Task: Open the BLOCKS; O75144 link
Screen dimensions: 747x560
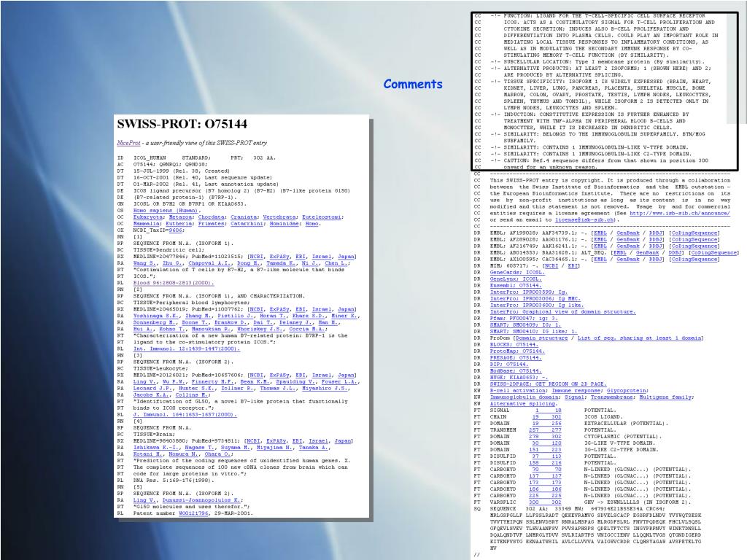Action: tap(514, 345)
